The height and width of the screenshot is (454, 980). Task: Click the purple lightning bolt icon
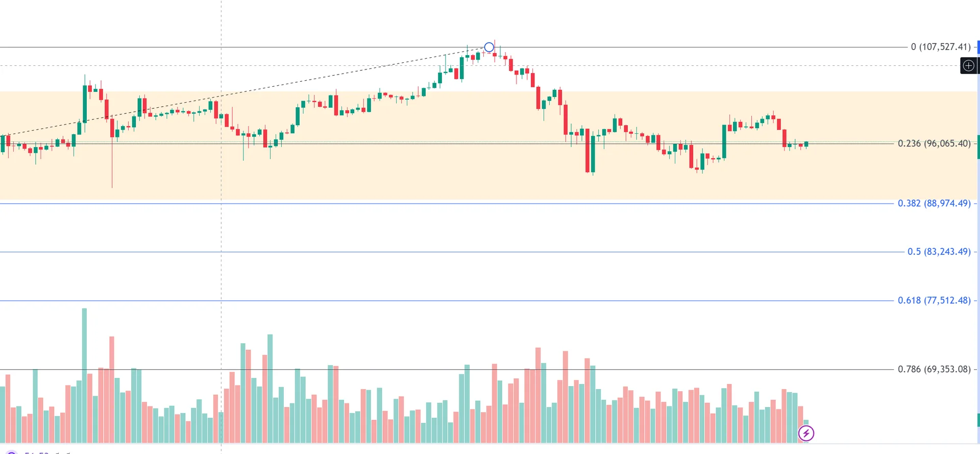coord(806,434)
